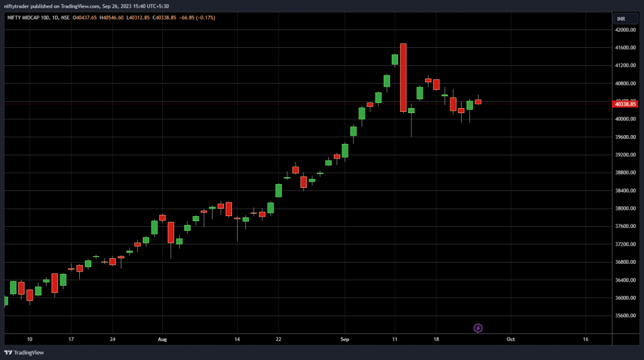Click the 42000.00 price axis label
Screen dimensions: 644x360
[x=625, y=30]
